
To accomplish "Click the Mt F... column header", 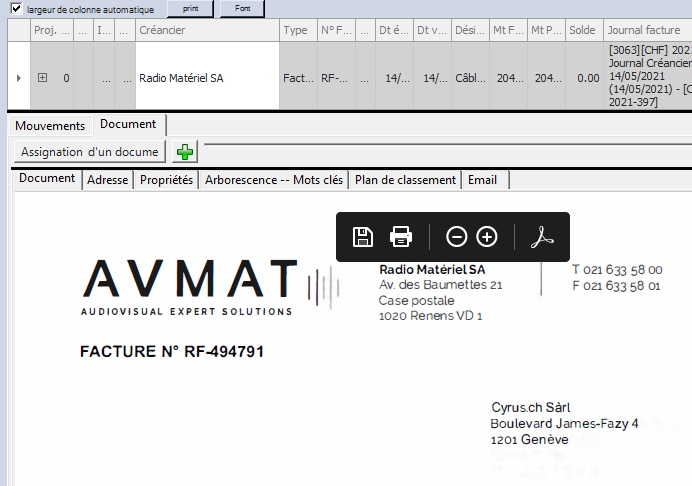I will pos(508,30).
